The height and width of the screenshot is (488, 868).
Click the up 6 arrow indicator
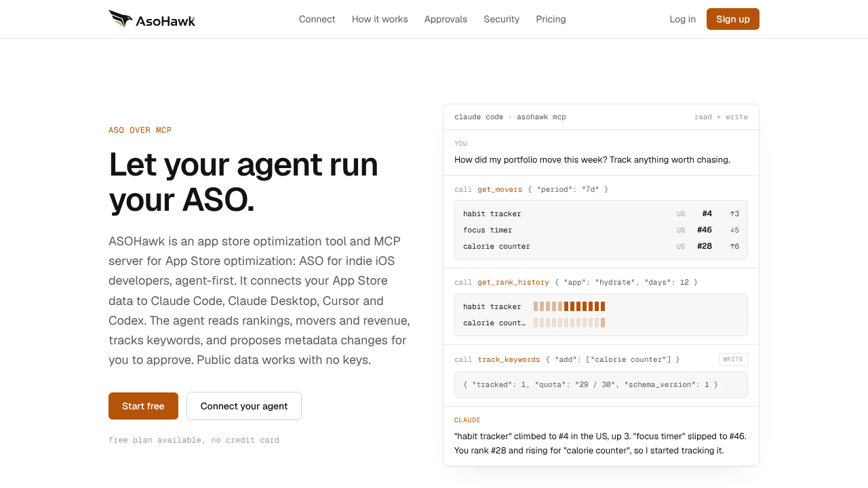(734, 246)
